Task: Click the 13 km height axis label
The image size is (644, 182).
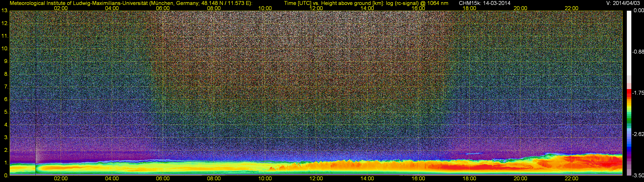Action: click(x=5, y=10)
